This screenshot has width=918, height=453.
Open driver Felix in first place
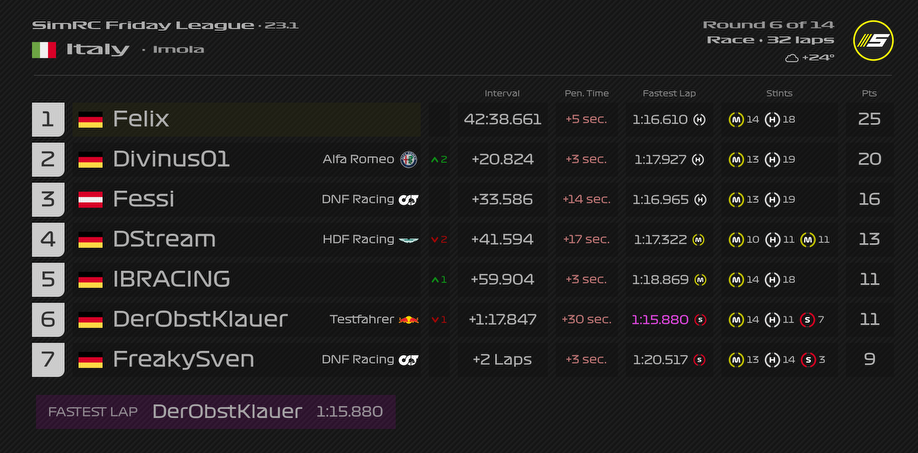(141, 119)
